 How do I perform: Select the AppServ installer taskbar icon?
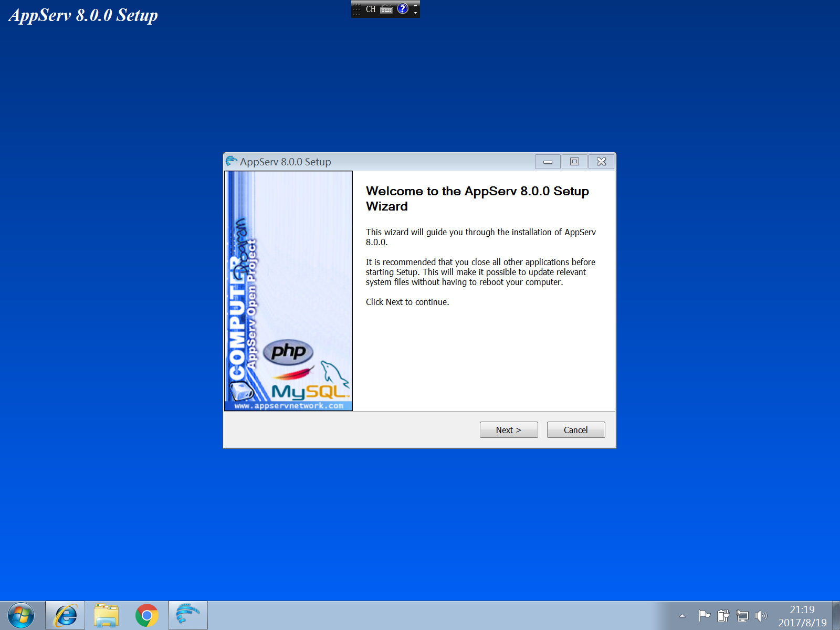point(188,615)
